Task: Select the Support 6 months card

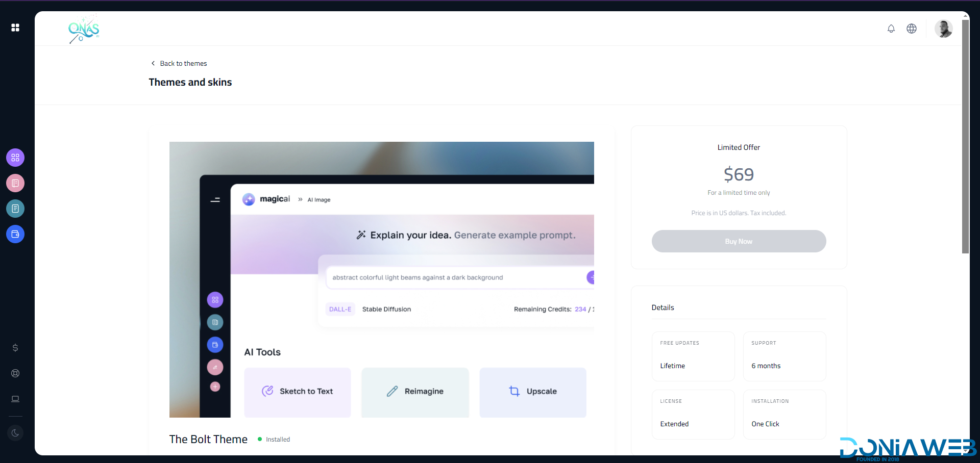Action: click(x=784, y=356)
